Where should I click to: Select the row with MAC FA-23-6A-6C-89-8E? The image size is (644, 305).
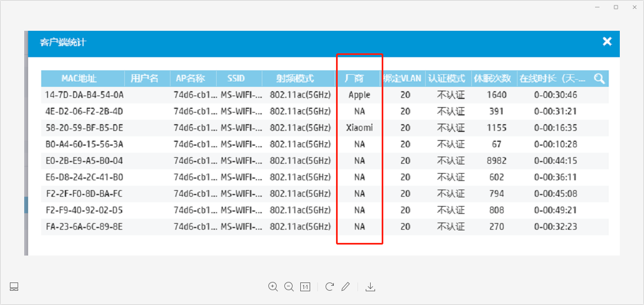[x=84, y=226]
